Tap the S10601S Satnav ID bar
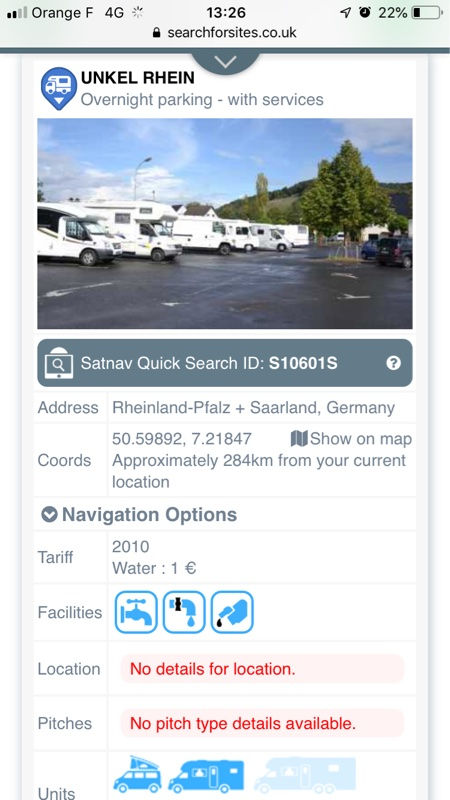This screenshot has height=800, width=450. (x=224, y=363)
